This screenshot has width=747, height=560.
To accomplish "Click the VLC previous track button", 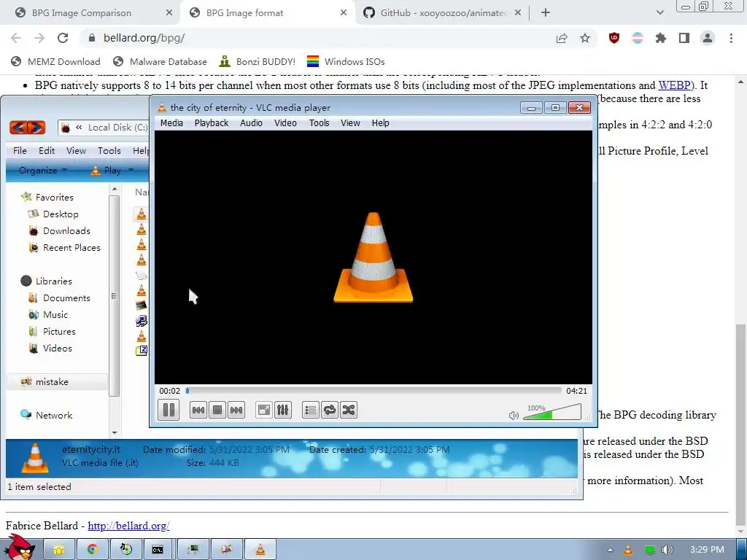I will (198, 410).
